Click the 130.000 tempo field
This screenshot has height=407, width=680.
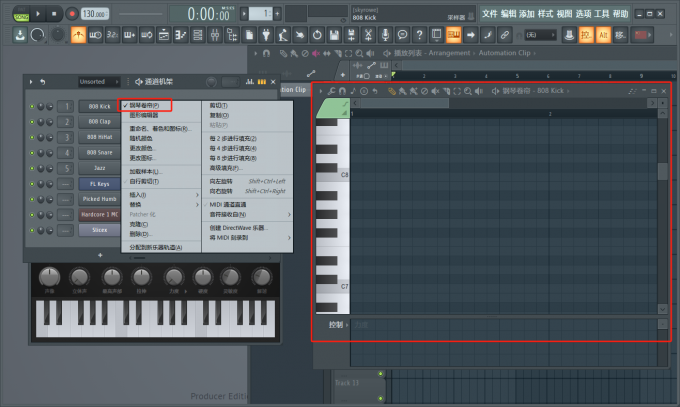[x=95, y=14]
